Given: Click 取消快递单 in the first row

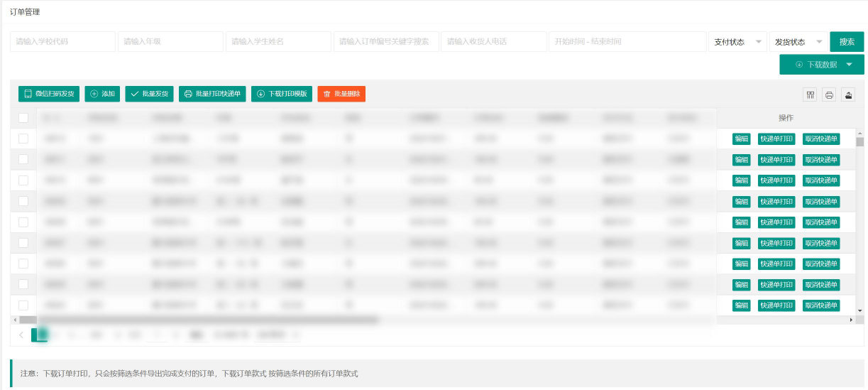Looking at the screenshot, I should pos(821,139).
